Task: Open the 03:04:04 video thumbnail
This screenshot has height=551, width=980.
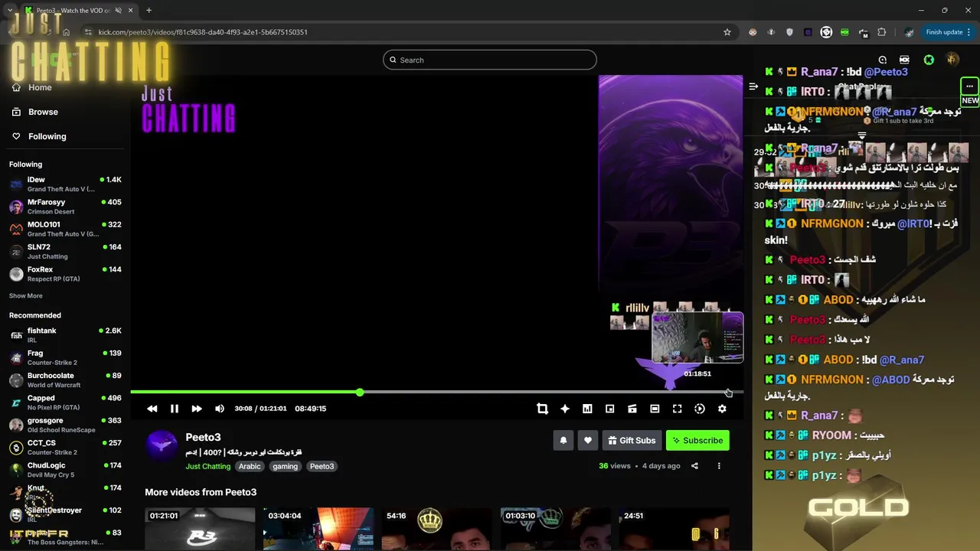Action: click(318, 529)
